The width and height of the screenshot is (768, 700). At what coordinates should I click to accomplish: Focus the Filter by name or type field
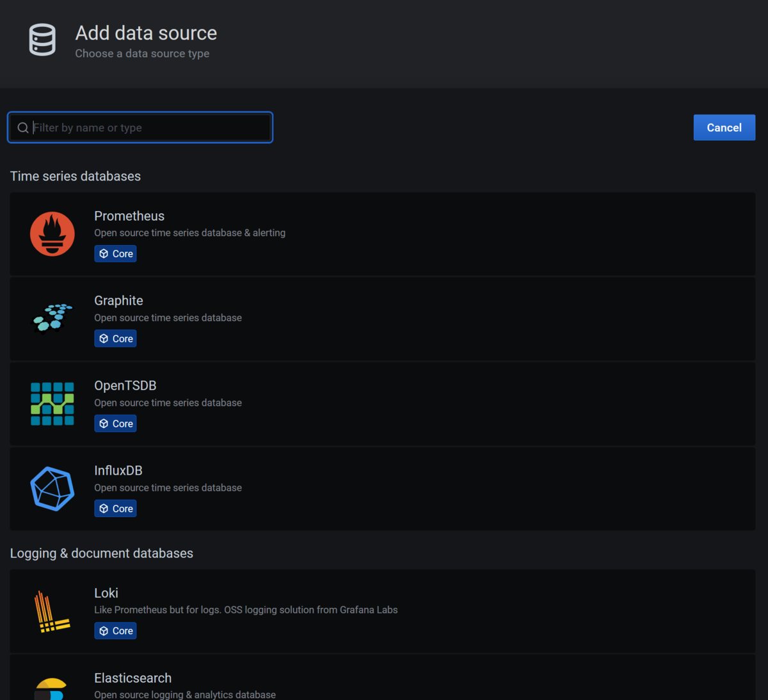140,127
